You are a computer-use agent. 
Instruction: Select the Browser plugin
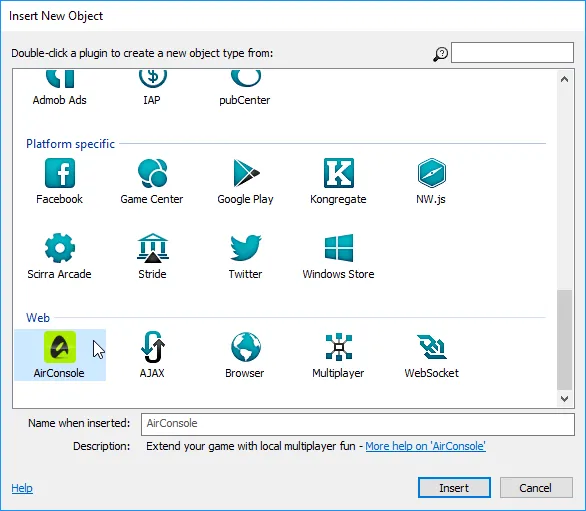pos(245,355)
